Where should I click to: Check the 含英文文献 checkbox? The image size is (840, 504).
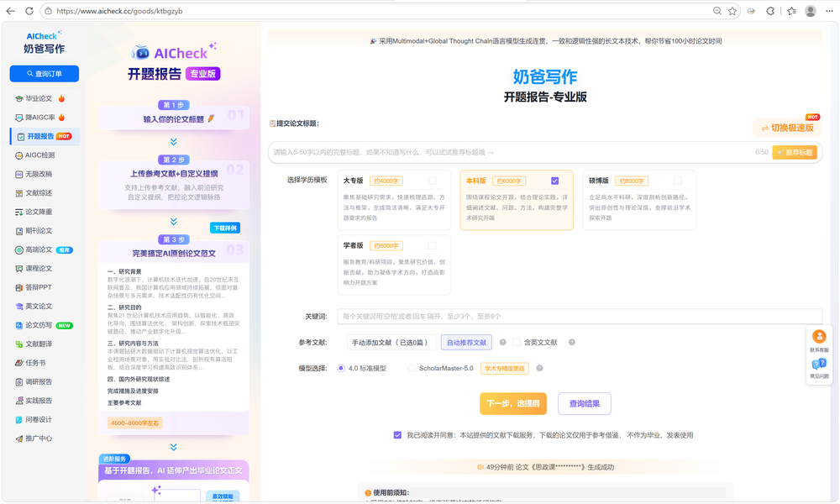[517, 342]
